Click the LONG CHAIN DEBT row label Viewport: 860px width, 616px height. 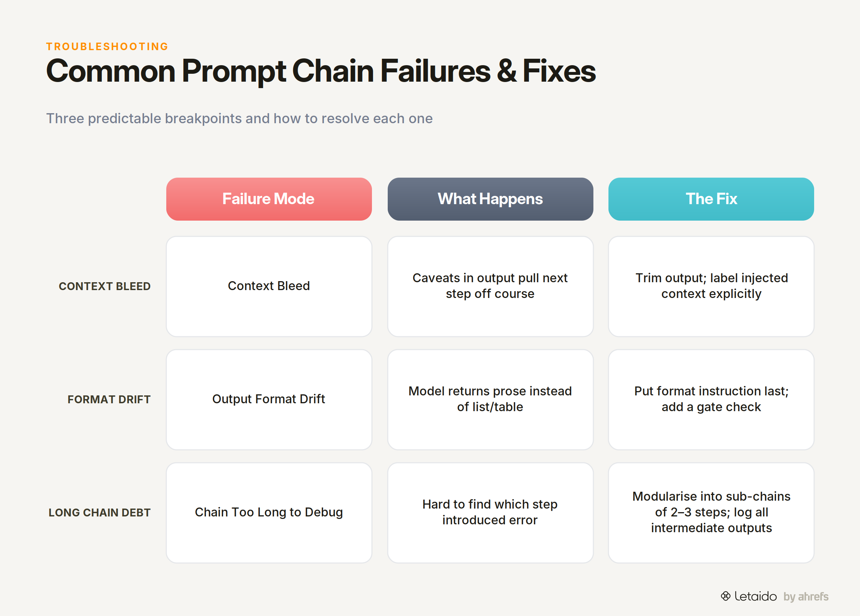click(100, 512)
